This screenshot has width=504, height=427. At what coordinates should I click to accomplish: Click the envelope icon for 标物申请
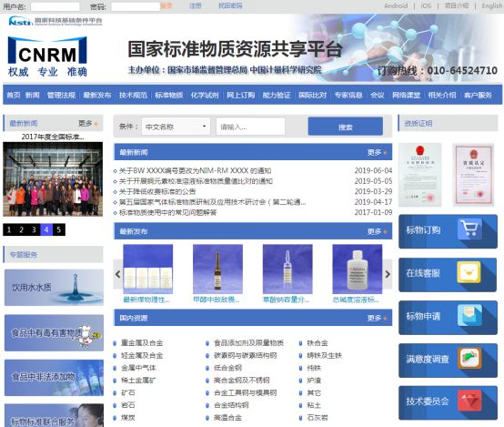tap(469, 315)
